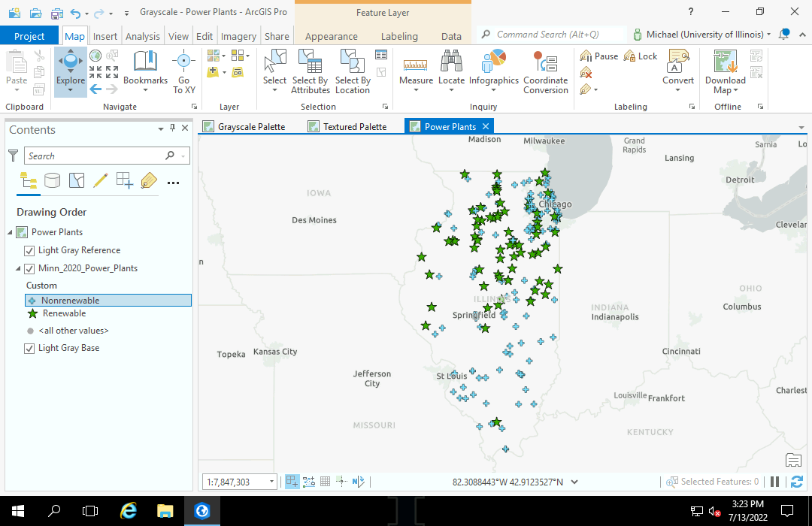Screen dimensions: 812x526
Task: Toggle the Minn_2020_Power_Plants layer visibility
Action: point(29,268)
